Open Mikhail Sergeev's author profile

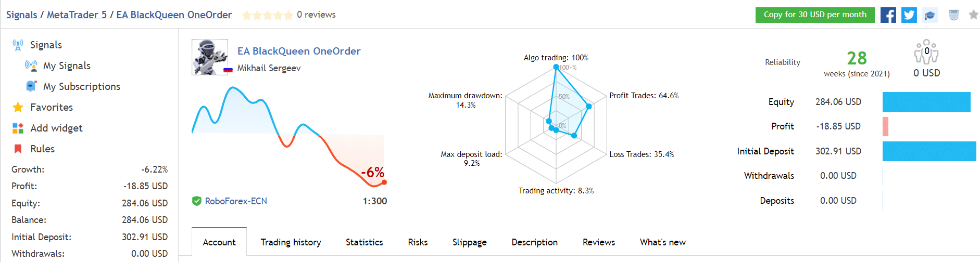coord(269,68)
